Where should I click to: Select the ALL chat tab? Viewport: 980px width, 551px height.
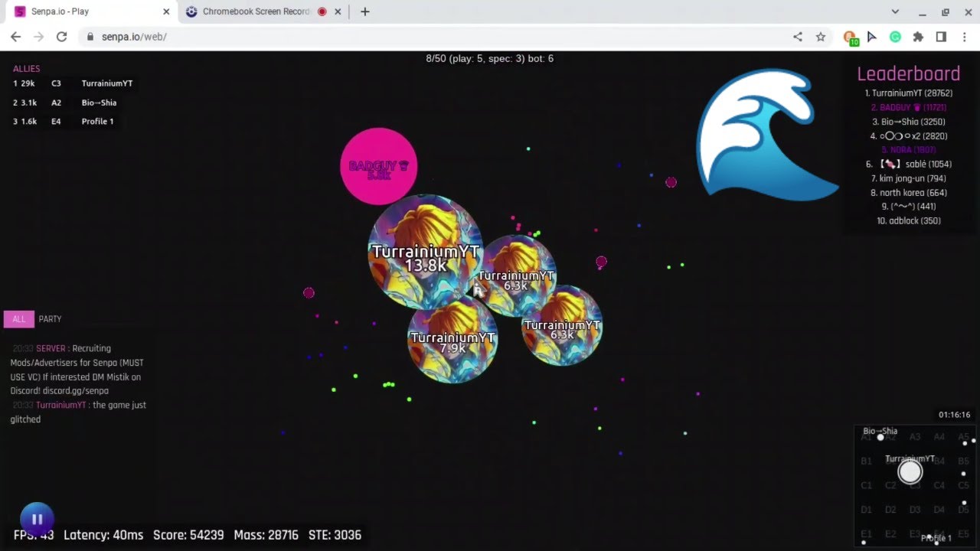tap(18, 319)
